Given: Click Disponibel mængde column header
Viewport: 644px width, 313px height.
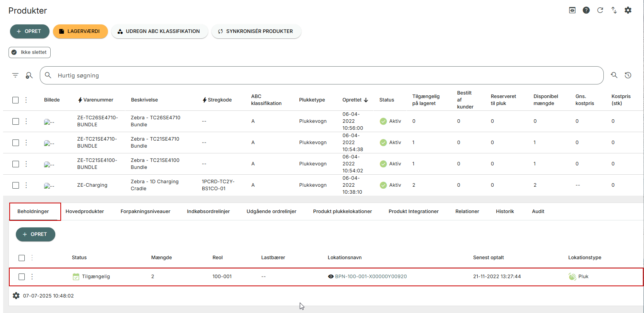Looking at the screenshot, I should (x=546, y=100).
